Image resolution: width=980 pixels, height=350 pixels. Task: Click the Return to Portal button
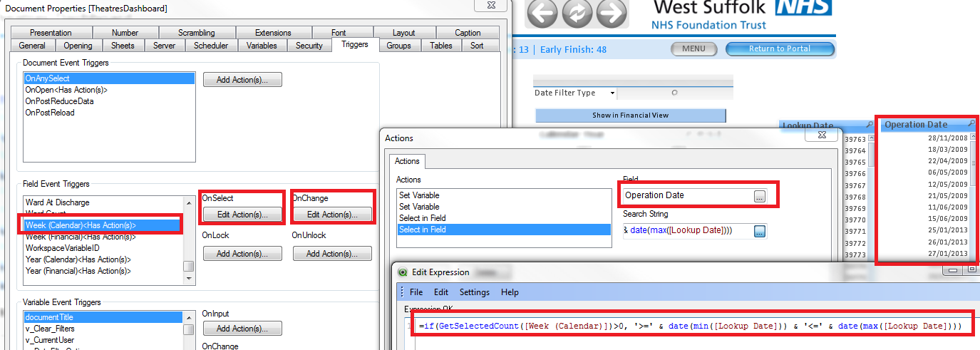(779, 48)
